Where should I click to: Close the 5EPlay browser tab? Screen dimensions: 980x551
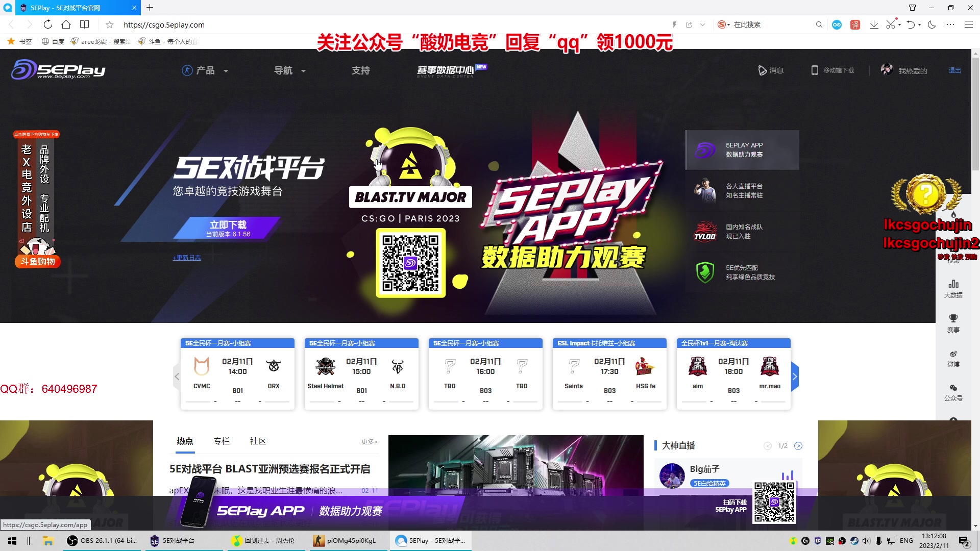click(134, 8)
